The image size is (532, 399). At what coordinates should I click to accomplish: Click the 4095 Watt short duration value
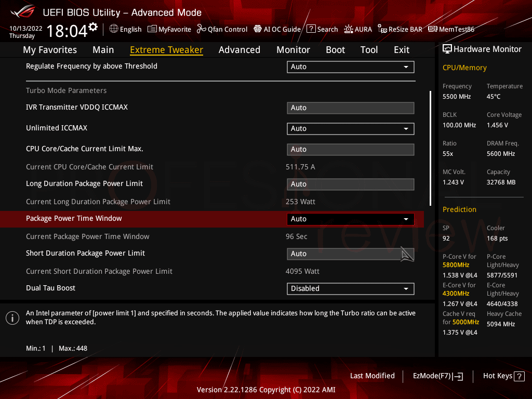coord(302,271)
